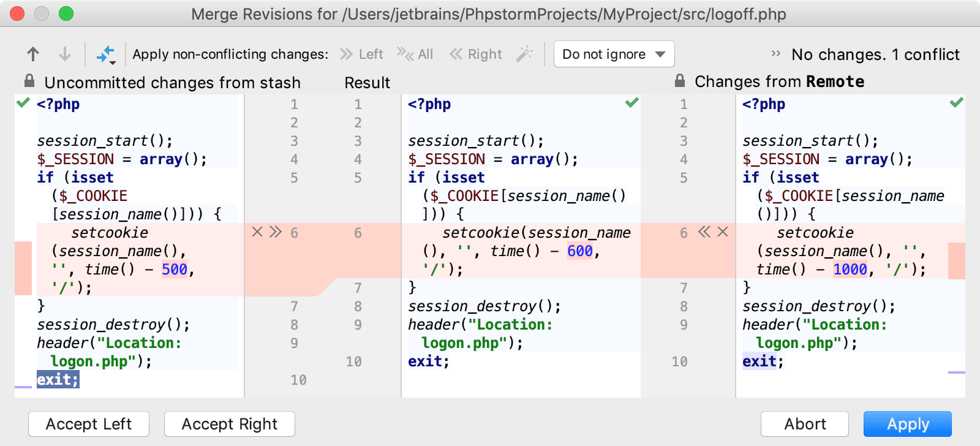Click the red conflict marker in right gutter
980x446 pixels.
pos(956,260)
